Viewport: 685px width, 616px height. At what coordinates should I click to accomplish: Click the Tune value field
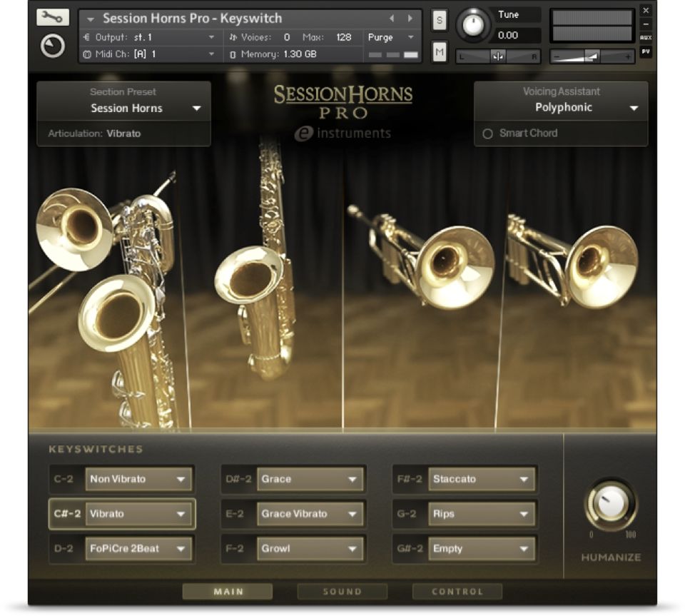click(517, 35)
